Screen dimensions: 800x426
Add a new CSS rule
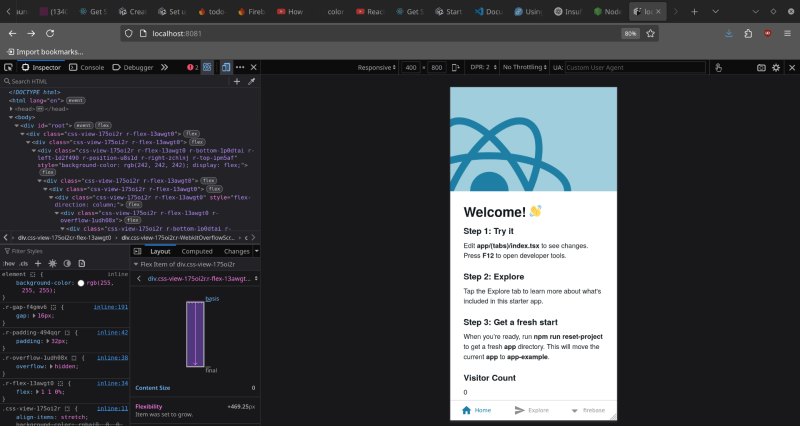[x=38, y=263]
